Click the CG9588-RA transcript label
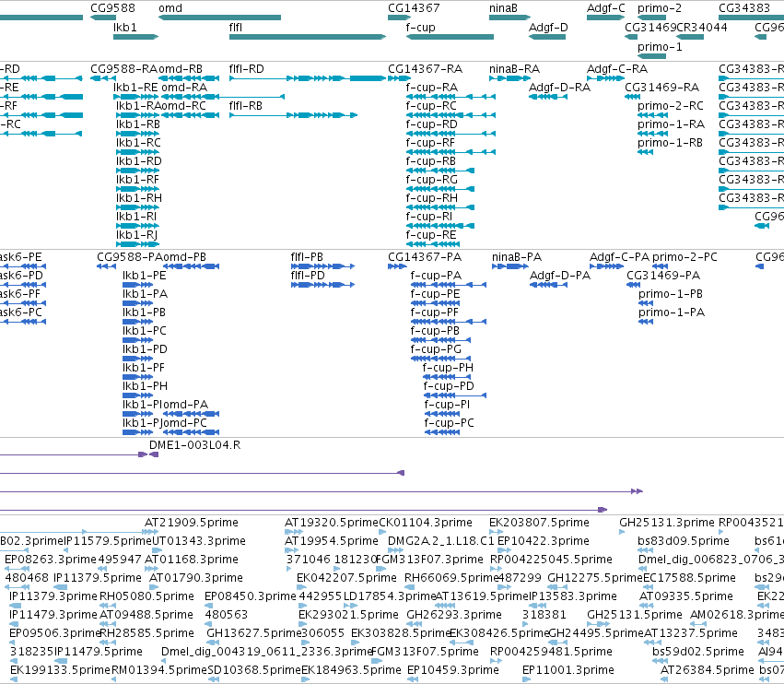Viewport: 784px width, 684px height. 123,69
